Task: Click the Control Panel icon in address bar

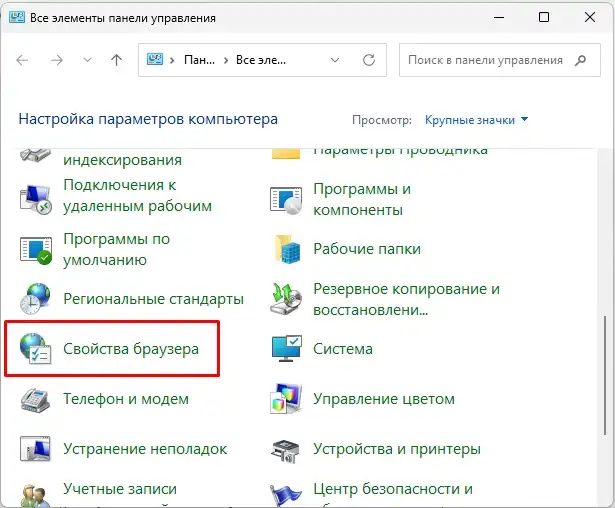Action: click(x=155, y=60)
